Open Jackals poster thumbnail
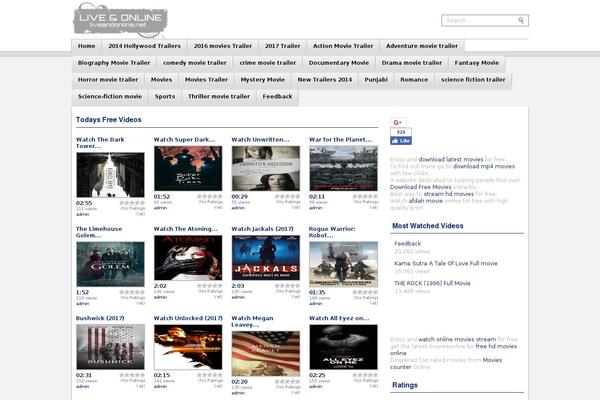Image resolution: width=600 pixels, height=400 pixels. (x=266, y=258)
